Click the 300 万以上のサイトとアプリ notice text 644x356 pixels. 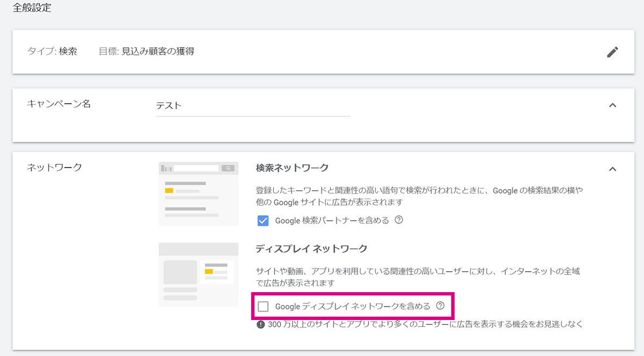(x=425, y=324)
